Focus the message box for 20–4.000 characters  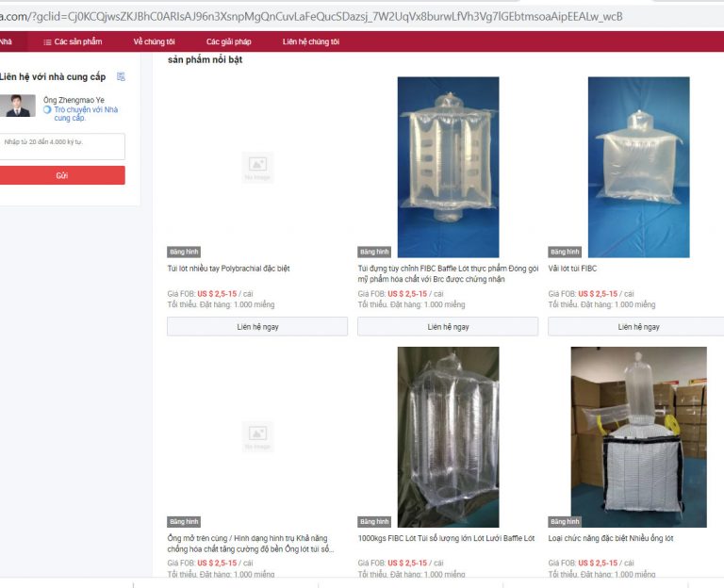coord(62,146)
